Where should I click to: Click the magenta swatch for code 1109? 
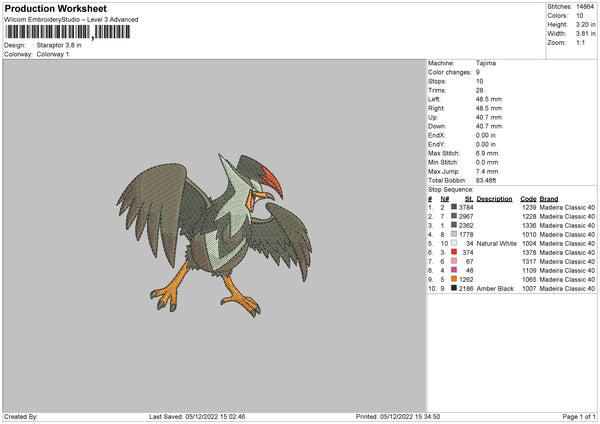[x=454, y=270]
